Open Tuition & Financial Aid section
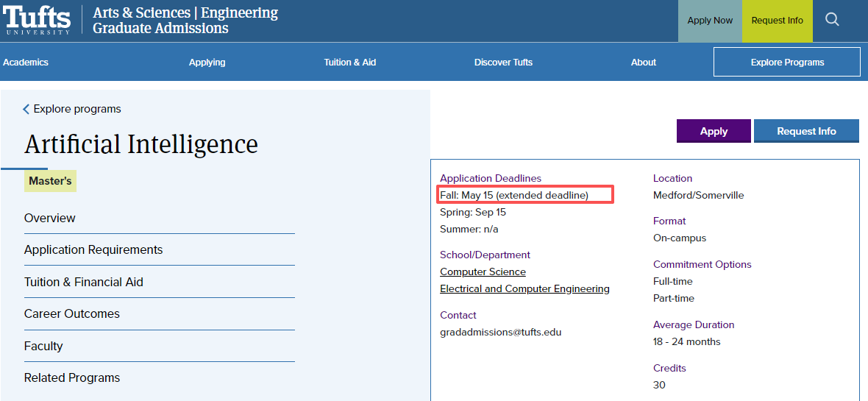 (84, 282)
